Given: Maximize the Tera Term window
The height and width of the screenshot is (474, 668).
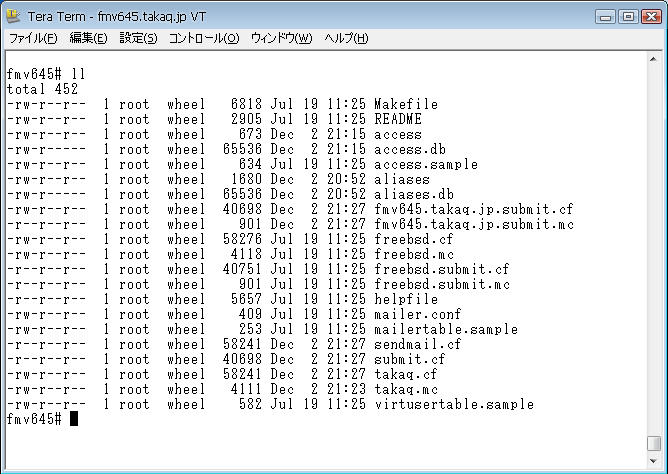Looking at the screenshot, I should click(627, 16).
